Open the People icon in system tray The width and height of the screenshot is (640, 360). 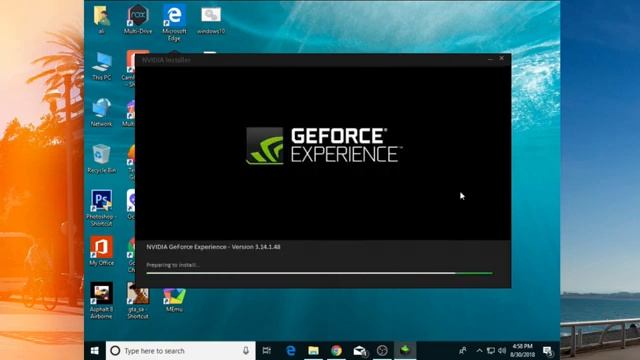pos(462,351)
